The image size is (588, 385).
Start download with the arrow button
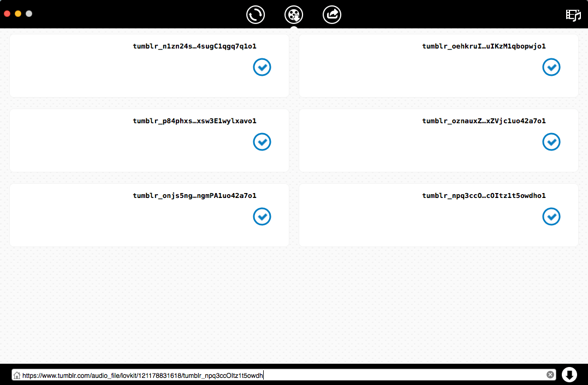point(569,375)
